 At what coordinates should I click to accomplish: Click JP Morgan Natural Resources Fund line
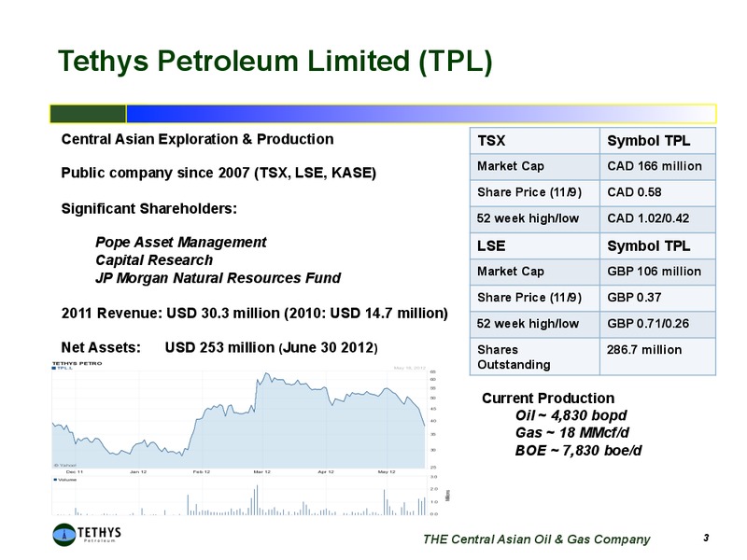tap(218, 277)
